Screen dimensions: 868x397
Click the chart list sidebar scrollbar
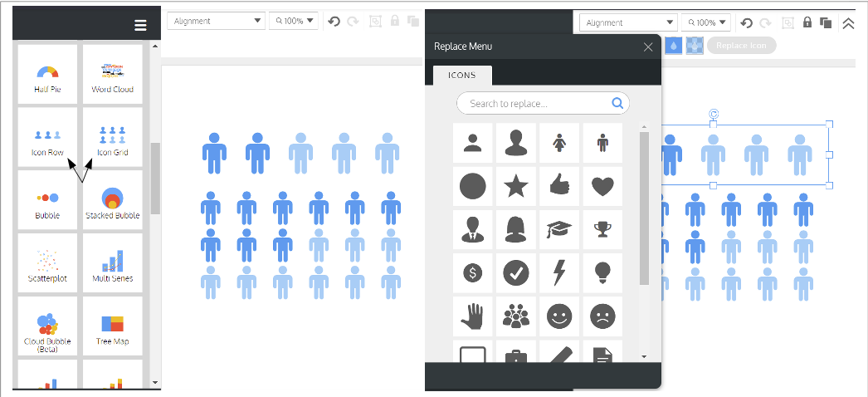tap(155, 179)
